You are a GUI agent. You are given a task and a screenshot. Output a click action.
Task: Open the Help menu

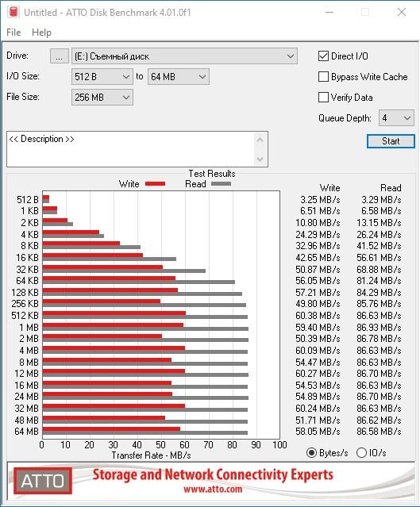coord(41,33)
